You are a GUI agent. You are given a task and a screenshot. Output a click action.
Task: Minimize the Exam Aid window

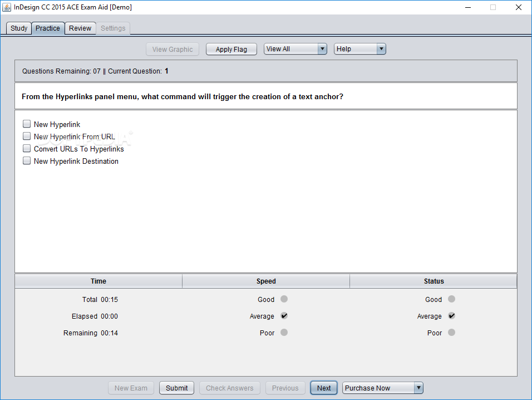468,7
